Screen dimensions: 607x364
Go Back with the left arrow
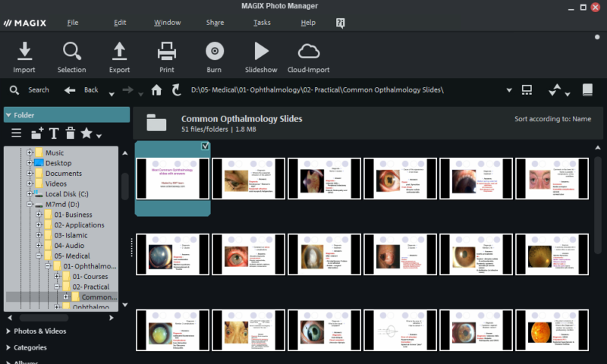70,90
